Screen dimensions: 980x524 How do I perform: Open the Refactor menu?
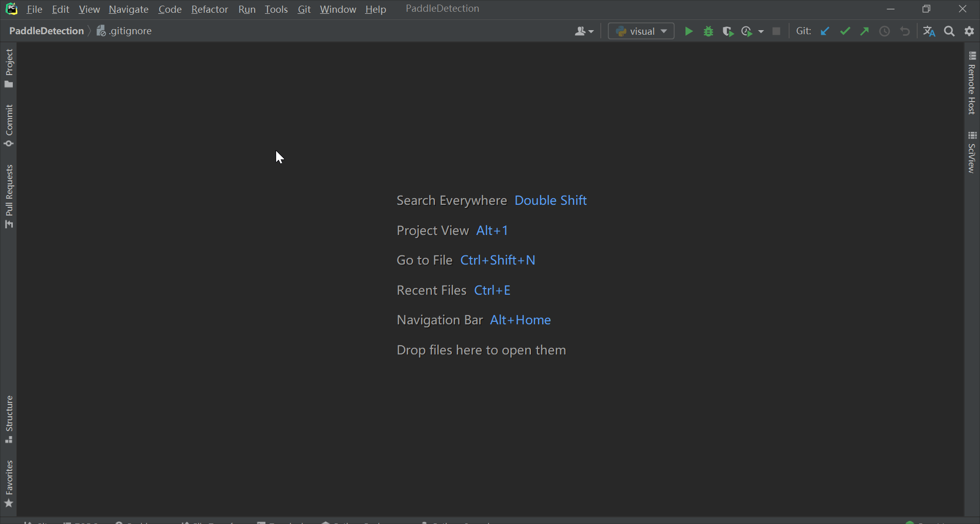pyautogui.click(x=209, y=9)
